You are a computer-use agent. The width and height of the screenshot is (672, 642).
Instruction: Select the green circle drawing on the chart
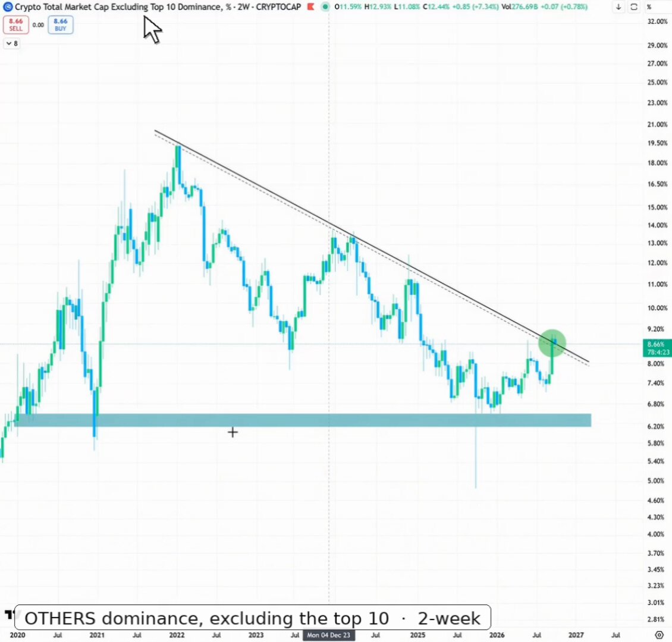click(552, 344)
